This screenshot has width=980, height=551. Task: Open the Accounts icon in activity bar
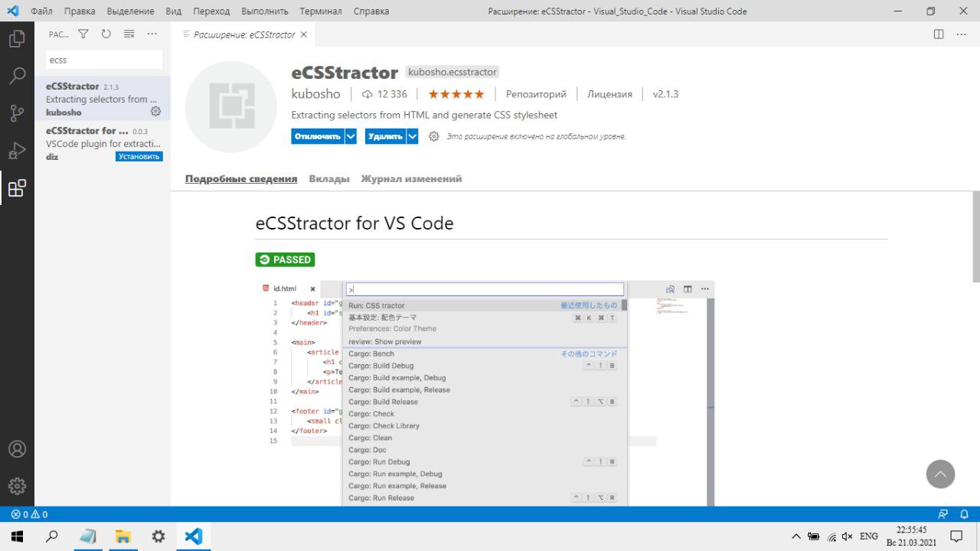coord(17,449)
